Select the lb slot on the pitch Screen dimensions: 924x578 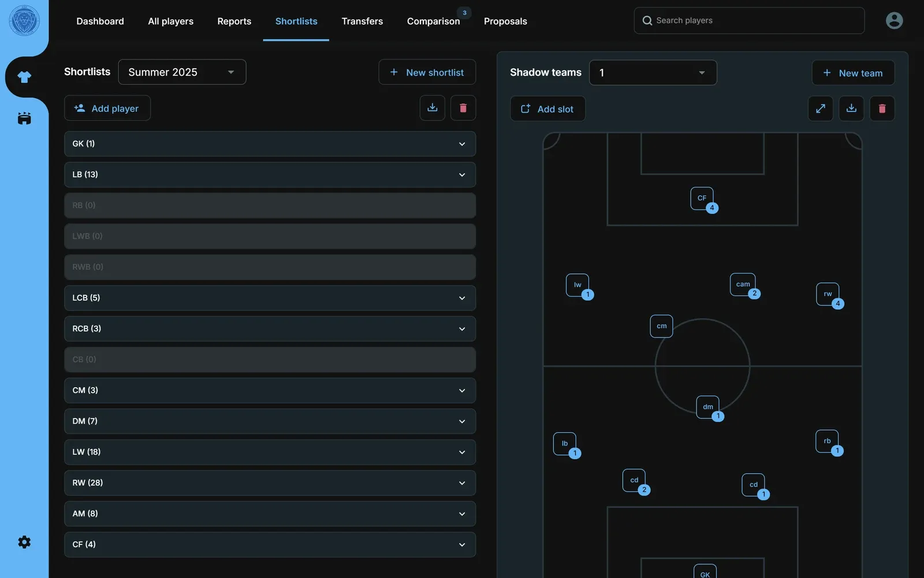(x=565, y=444)
